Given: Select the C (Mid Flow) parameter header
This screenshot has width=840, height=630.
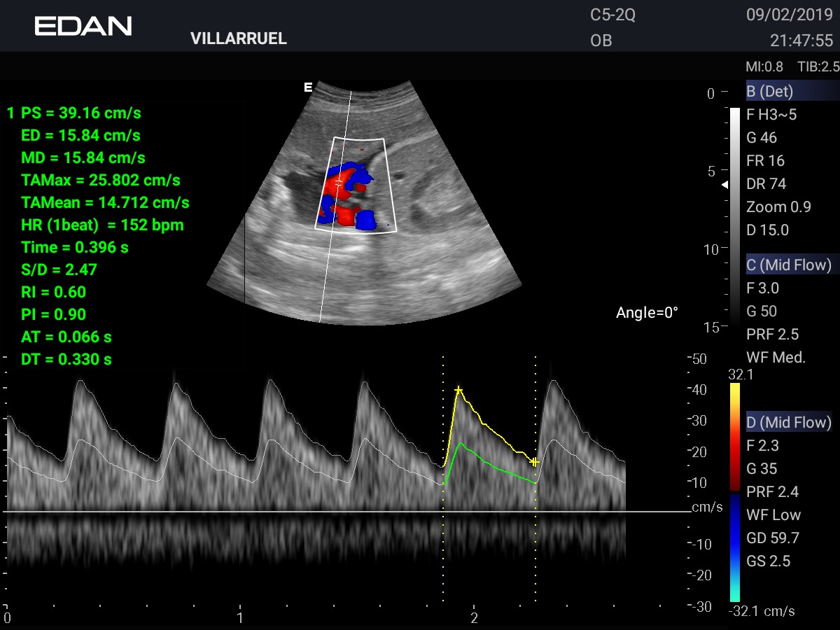Looking at the screenshot, I should [789, 265].
